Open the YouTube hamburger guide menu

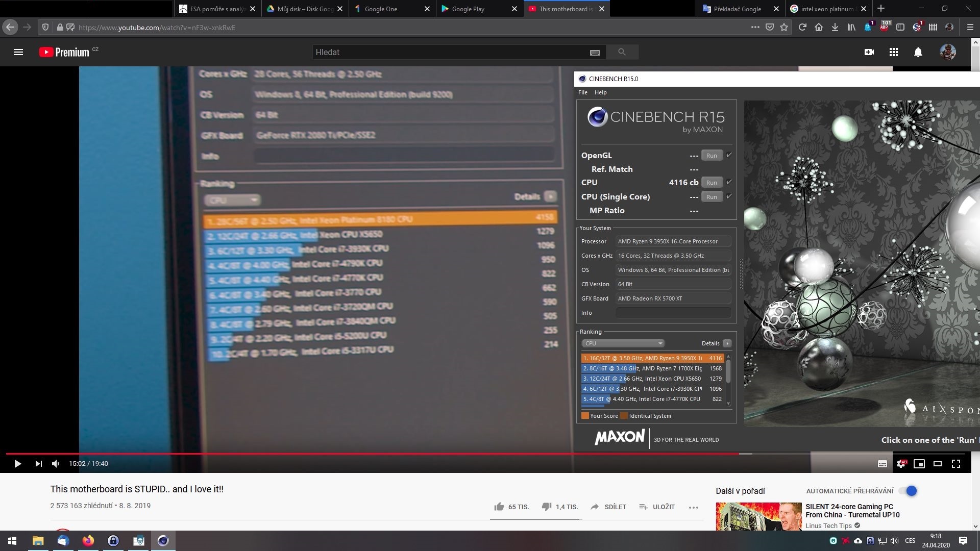[18, 52]
